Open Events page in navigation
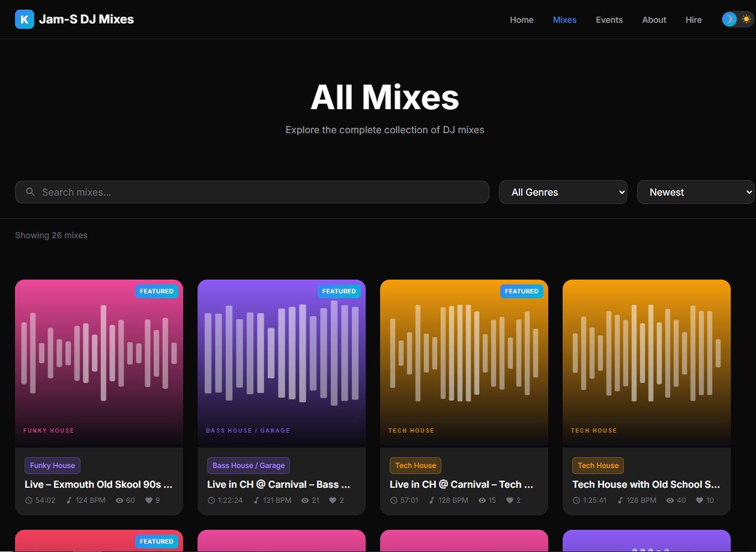Image resolution: width=756 pixels, height=552 pixels. (x=609, y=20)
